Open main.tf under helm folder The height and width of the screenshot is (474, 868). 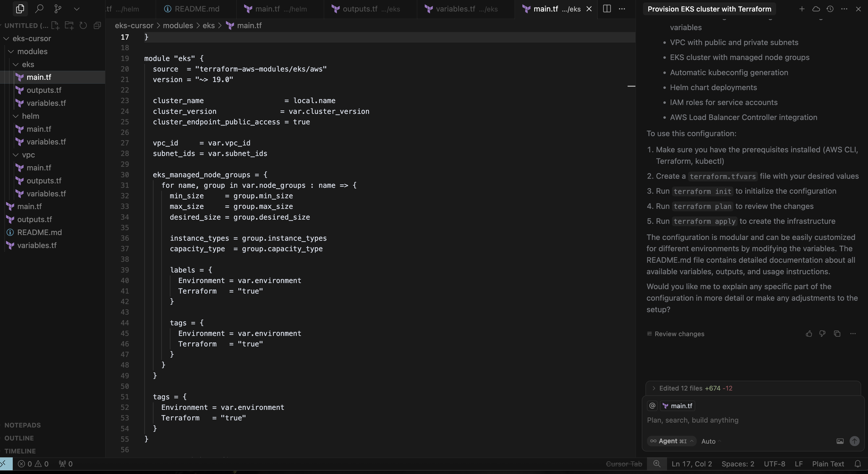coord(39,129)
